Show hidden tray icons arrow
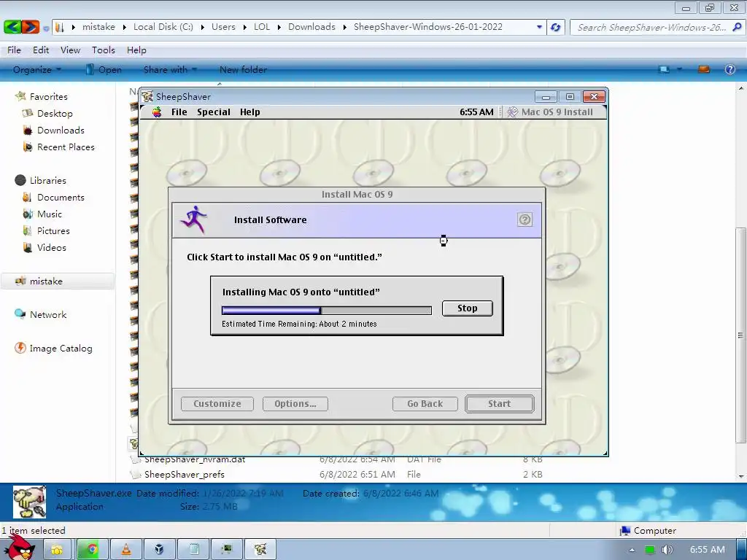This screenshot has width=747, height=560. click(x=632, y=550)
